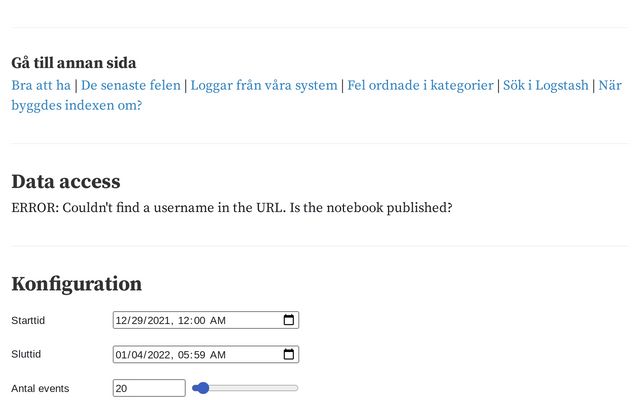Open the 'Bra att ha' link
This screenshot has width=640, height=400.
[x=41, y=85]
